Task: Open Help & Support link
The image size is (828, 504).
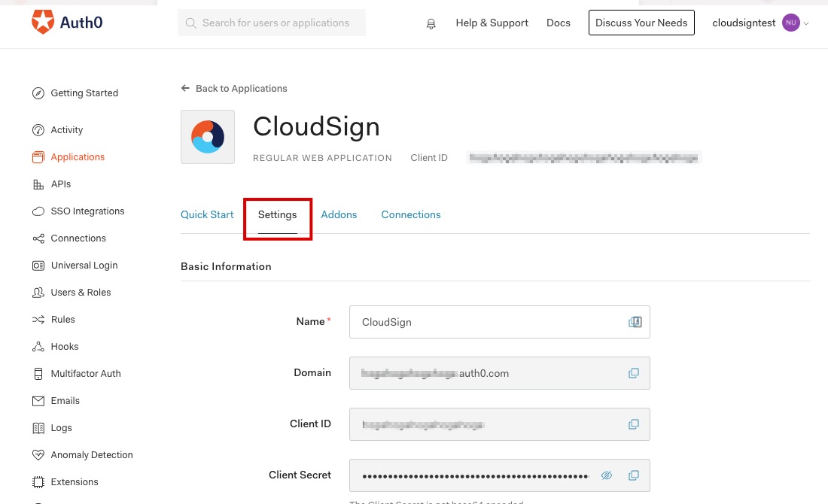Action: [x=492, y=23]
